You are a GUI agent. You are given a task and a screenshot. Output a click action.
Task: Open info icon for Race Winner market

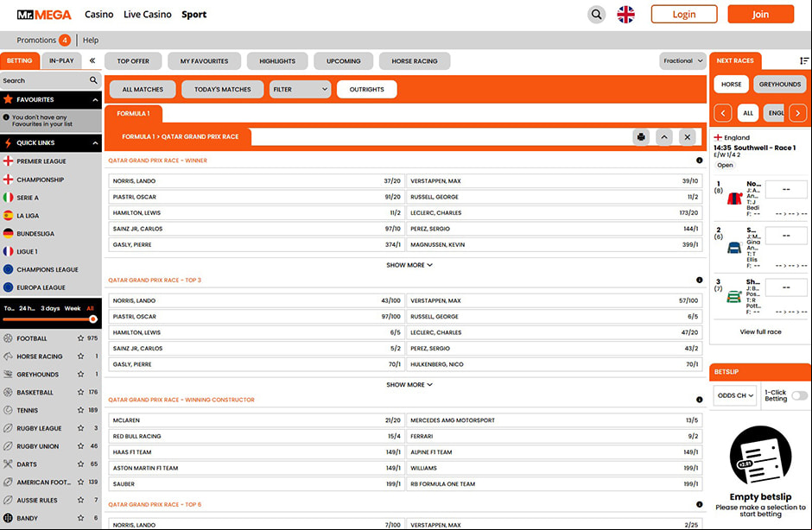click(x=699, y=161)
